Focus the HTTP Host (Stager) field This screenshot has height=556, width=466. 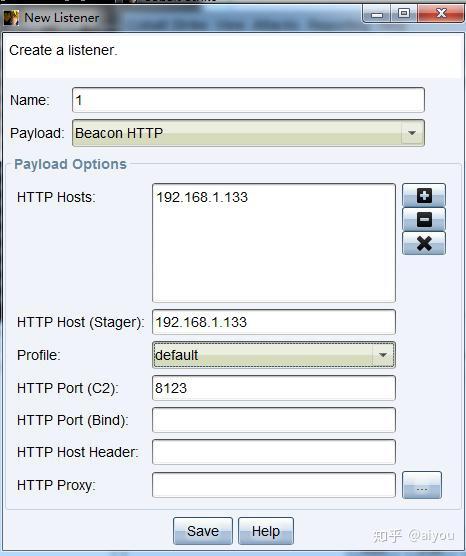pyautogui.click(x=274, y=322)
